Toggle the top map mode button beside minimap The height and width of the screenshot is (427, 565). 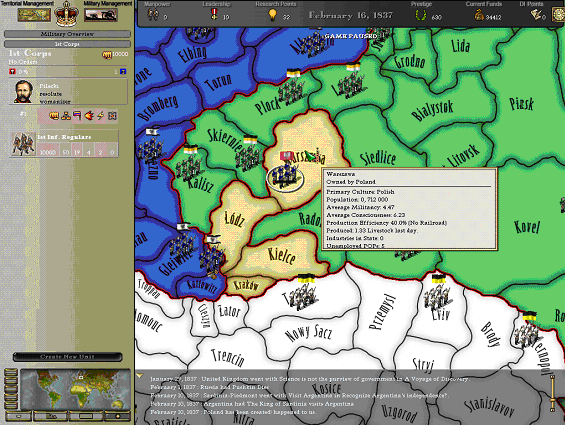tap(11, 373)
